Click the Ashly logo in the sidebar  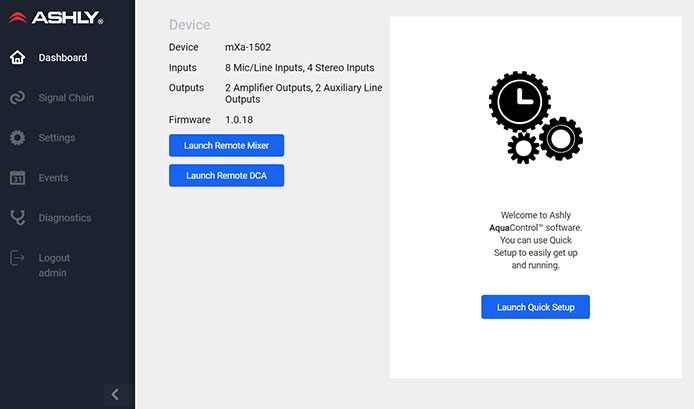pyautogui.click(x=55, y=18)
